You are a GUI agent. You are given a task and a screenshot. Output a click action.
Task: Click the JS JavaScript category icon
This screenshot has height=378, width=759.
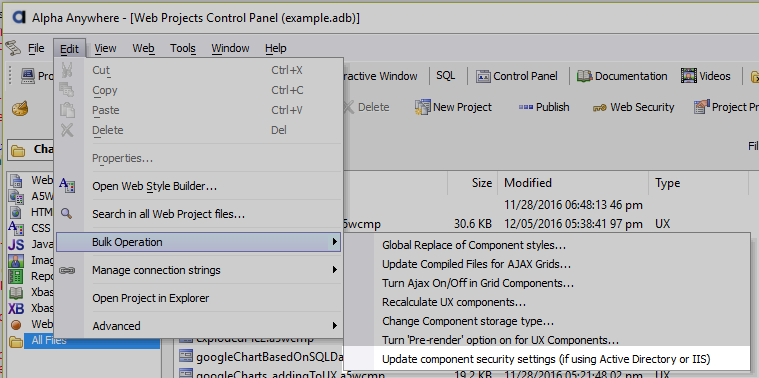[x=16, y=243]
